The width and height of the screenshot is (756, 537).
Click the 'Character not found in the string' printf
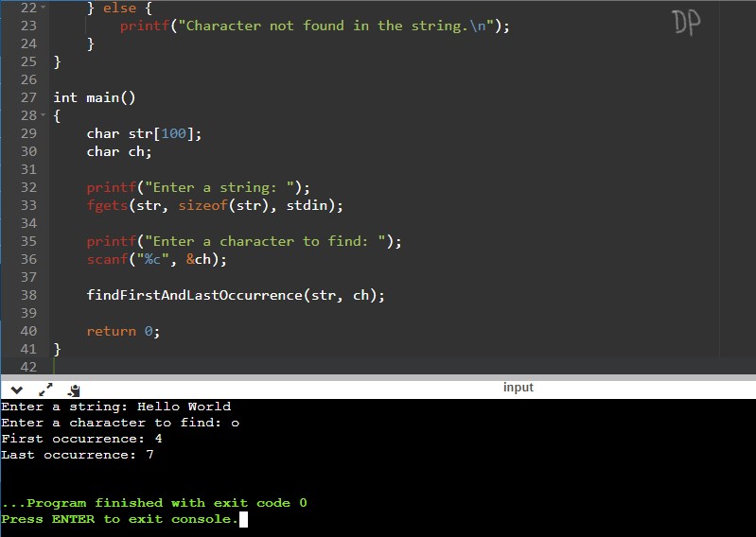coord(315,26)
